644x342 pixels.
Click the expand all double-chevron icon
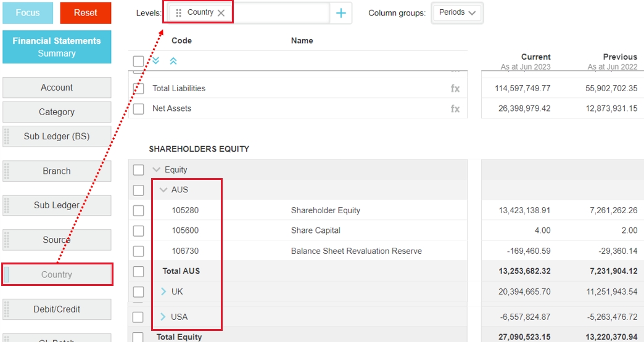(x=156, y=60)
